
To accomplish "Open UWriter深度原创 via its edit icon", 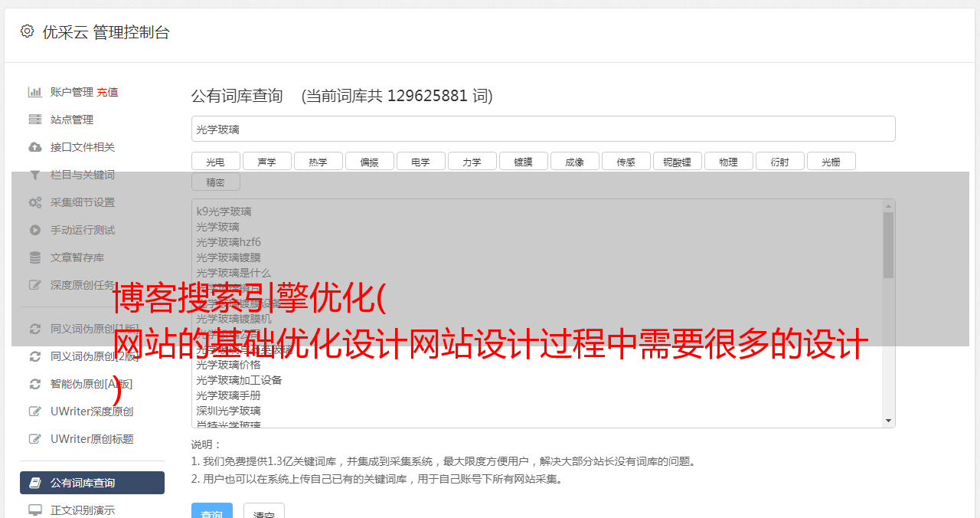I will click(x=35, y=411).
